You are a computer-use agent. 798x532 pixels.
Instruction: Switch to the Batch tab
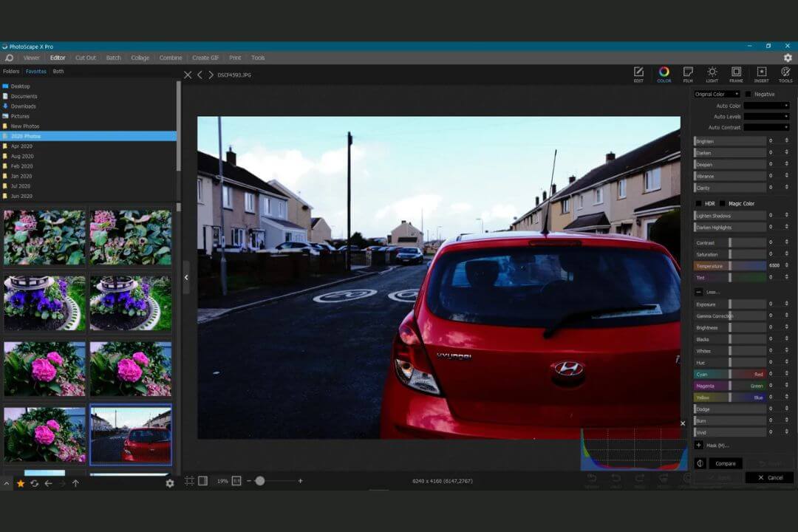[114, 58]
